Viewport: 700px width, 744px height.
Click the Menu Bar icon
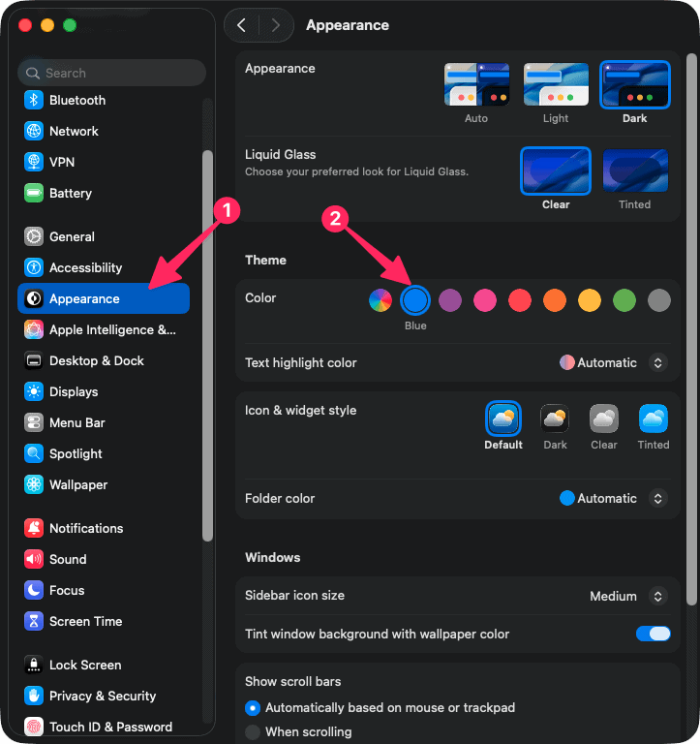point(34,422)
